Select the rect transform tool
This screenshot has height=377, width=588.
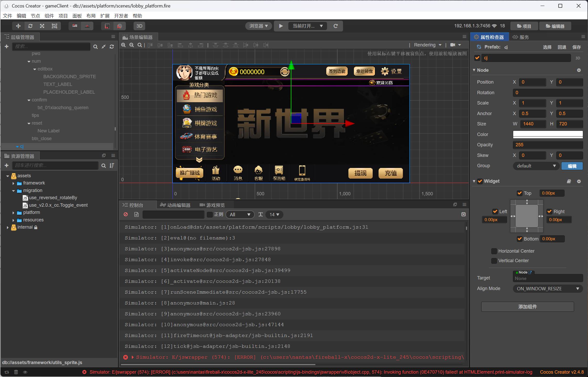coord(54,26)
